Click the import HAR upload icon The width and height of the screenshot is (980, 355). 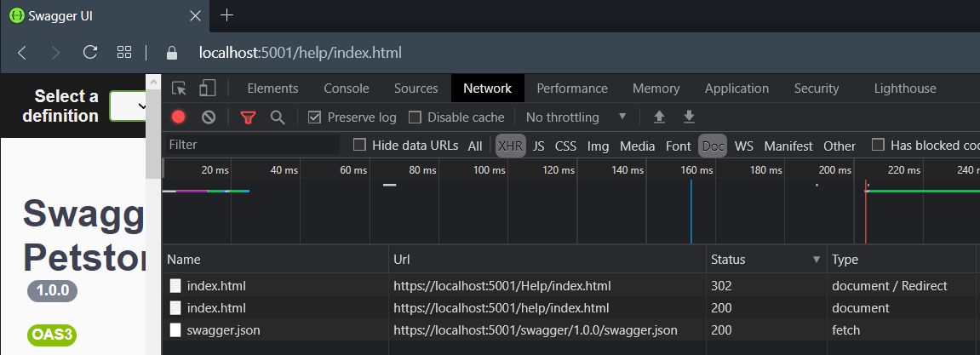659,117
